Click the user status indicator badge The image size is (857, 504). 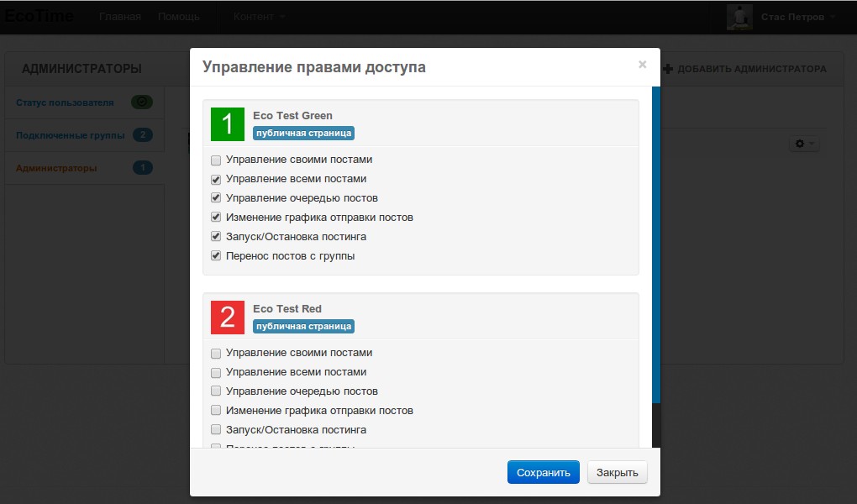142,102
